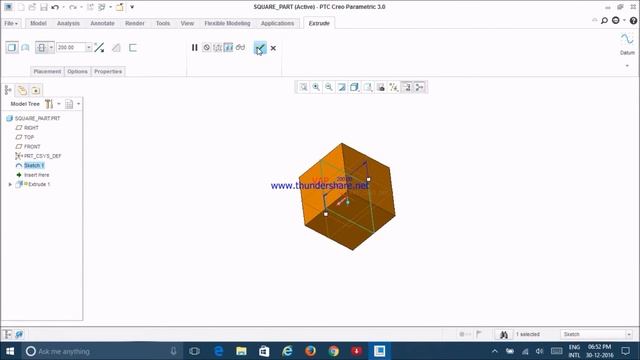Show the Favorites navigator tab
Screen dimensions: 640x360
pos(36,90)
